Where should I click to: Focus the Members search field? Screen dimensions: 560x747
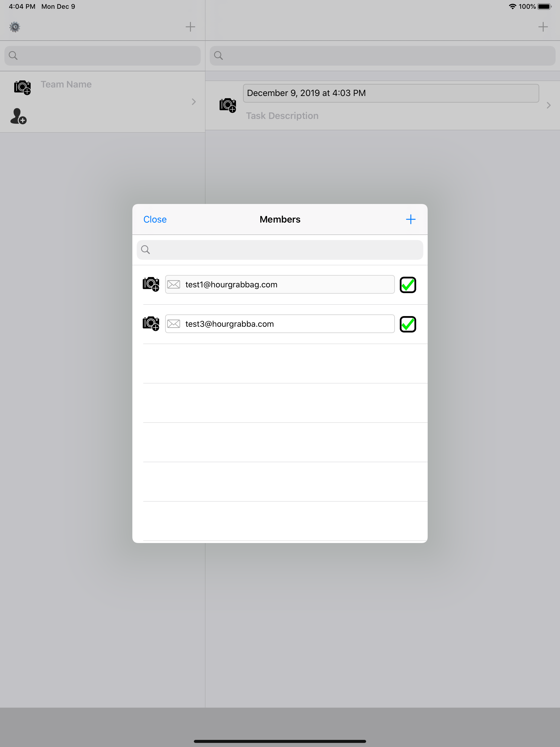(280, 250)
